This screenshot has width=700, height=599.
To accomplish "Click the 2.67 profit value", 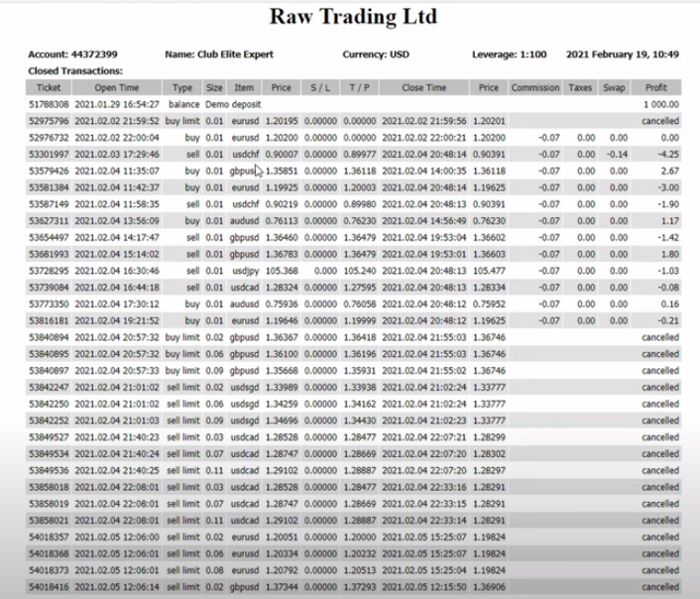I will [670, 172].
